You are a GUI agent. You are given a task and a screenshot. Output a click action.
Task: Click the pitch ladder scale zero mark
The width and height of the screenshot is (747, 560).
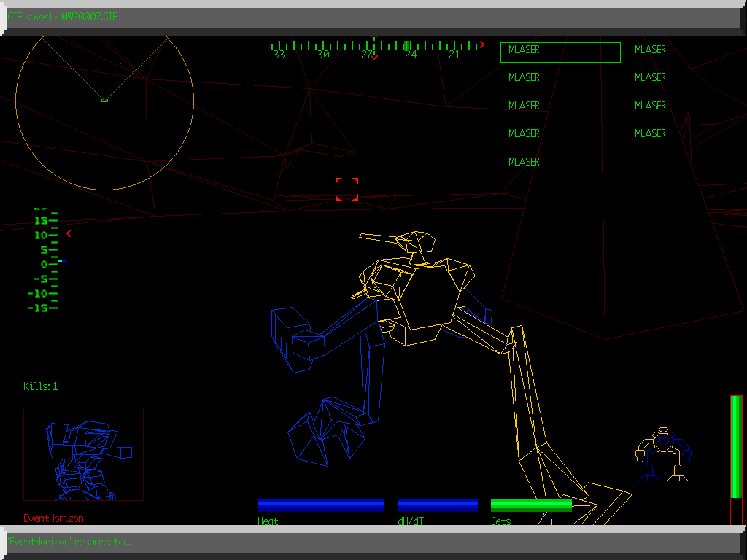coord(45,265)
